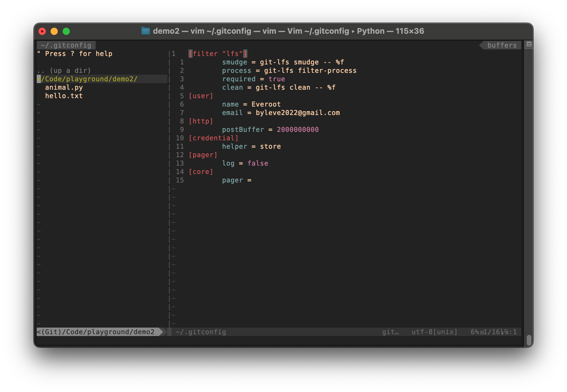The image size is (567, 392).
Task: Maximize the window with green button
Action: click(66, 31)
